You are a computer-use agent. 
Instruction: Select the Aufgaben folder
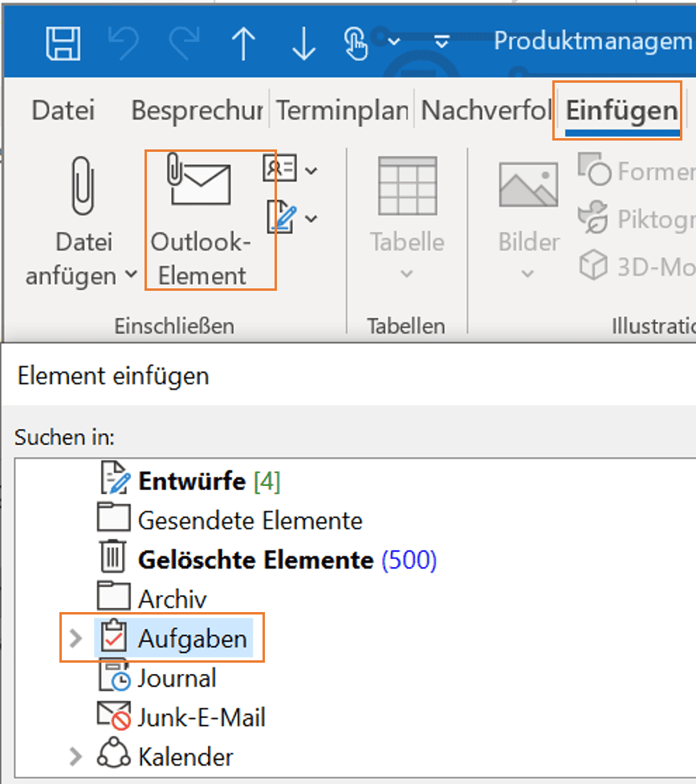point(173,638)
